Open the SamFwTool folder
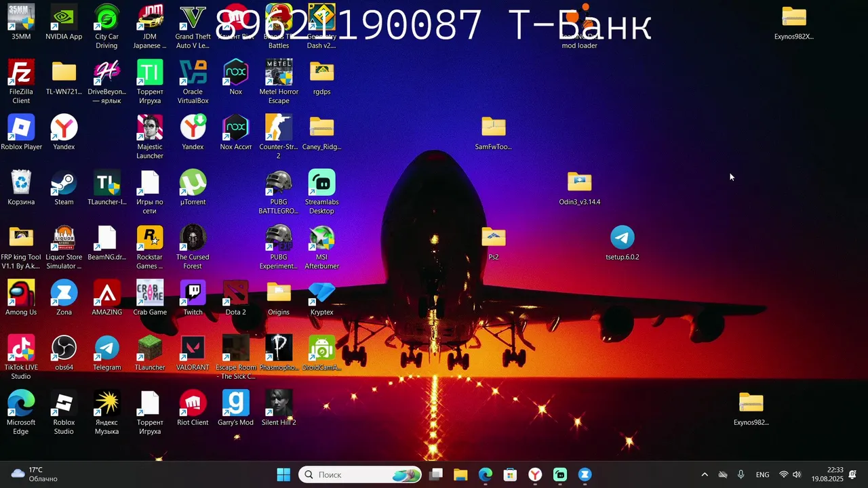The height and width of the screenshot is (488, 868). 494,132
